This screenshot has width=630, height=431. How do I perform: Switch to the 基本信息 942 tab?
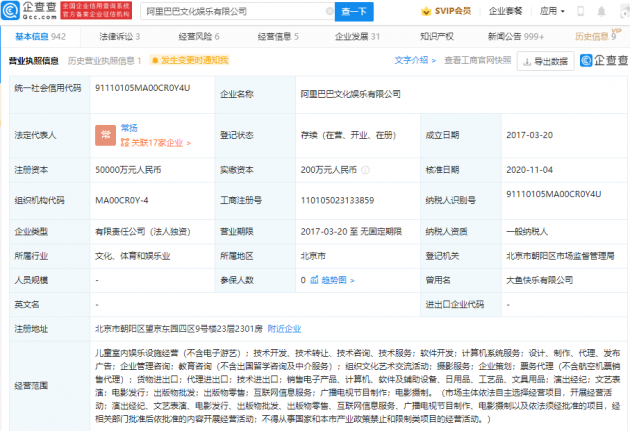(40, 37)
